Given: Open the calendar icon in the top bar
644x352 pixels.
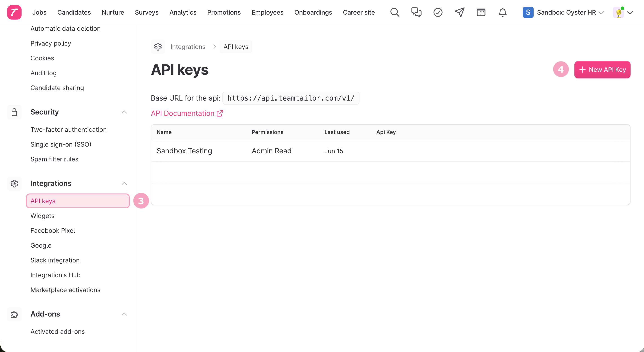Looking at the screenshot, I should [x=481, y=12].
